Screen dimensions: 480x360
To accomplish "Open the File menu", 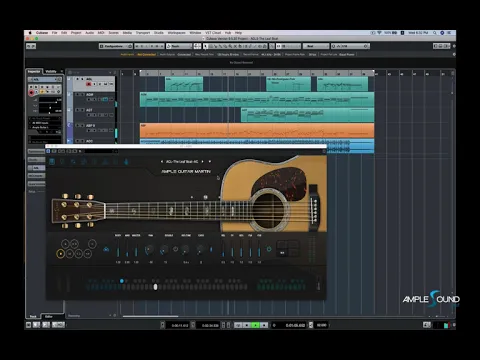I will 54,33.
